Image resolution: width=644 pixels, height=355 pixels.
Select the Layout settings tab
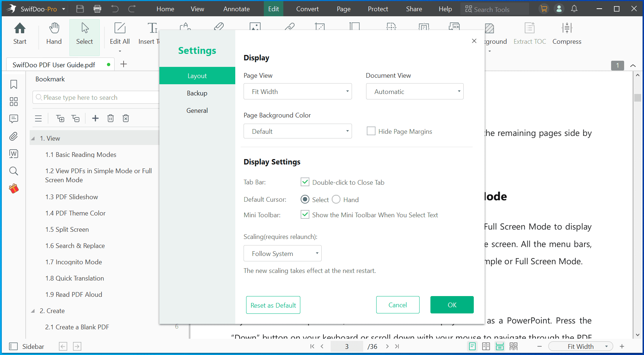click(197, 76)
